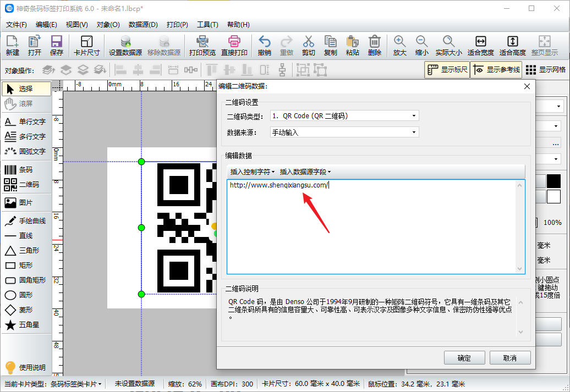The width and height of the screenshot is (570, 392).
Task: Pick the white color swatch
Action: point(553,196)
